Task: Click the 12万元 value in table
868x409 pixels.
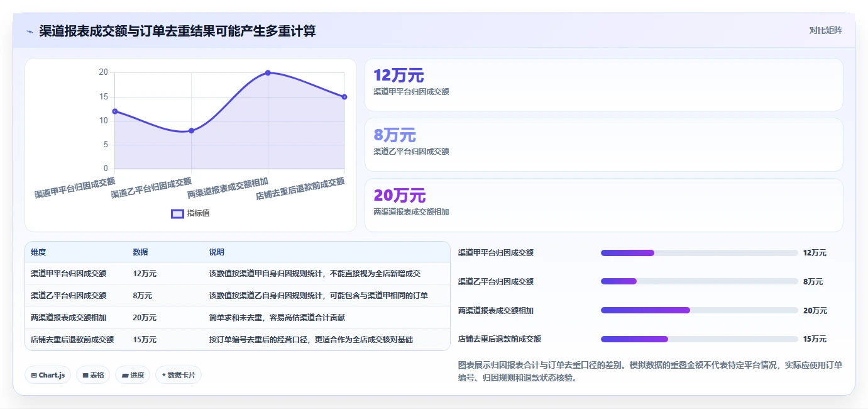Action: click(145, 274)
